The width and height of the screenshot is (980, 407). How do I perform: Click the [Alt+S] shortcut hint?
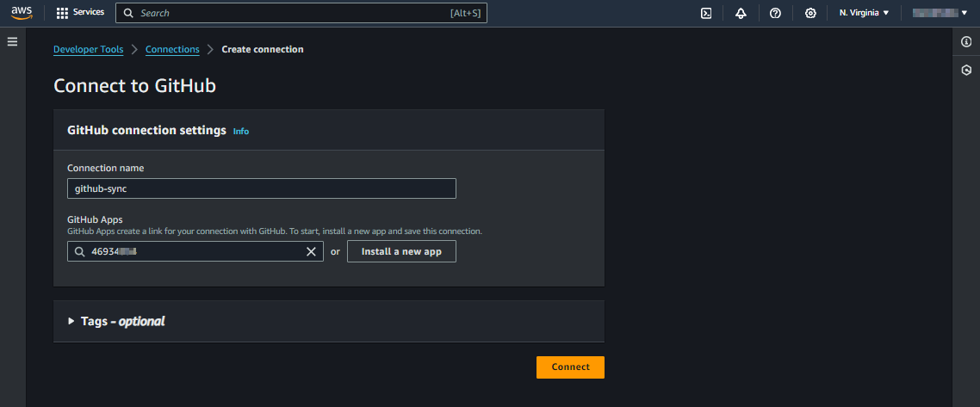click(466, 13)
